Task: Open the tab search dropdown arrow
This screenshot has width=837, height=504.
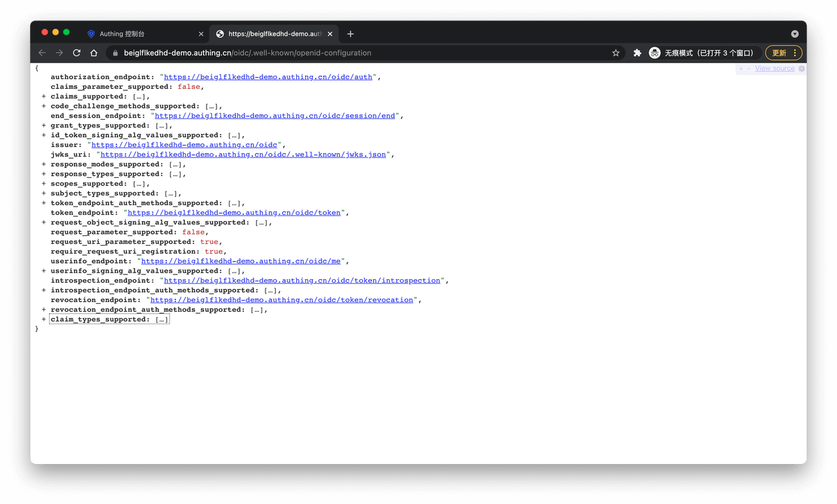Action: point(794,34)
